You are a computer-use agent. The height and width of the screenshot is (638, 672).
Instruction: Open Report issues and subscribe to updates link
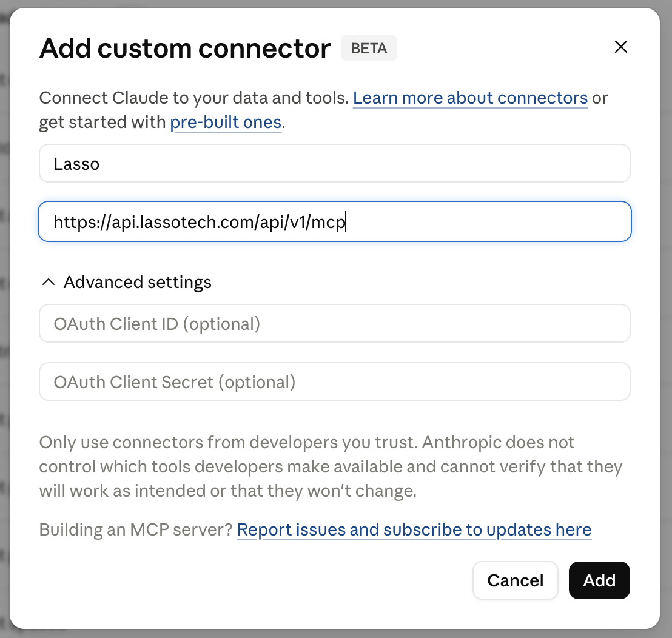point(414,530)
